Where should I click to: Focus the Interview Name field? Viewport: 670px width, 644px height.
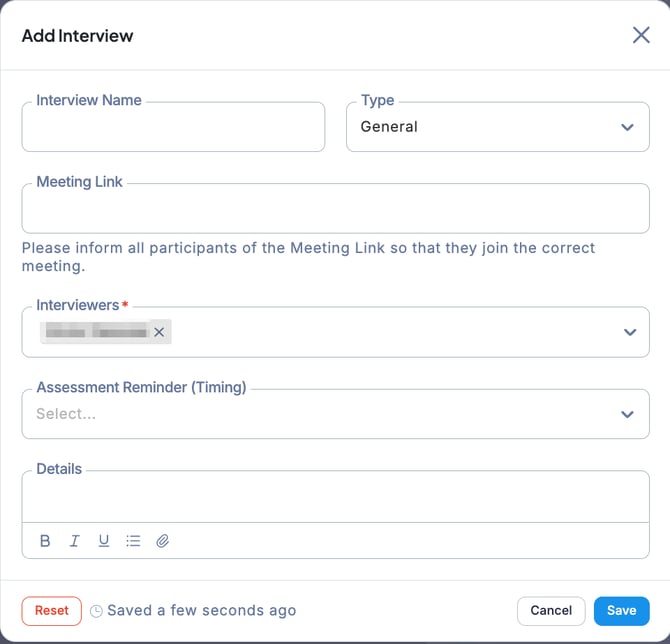[173, 129]
